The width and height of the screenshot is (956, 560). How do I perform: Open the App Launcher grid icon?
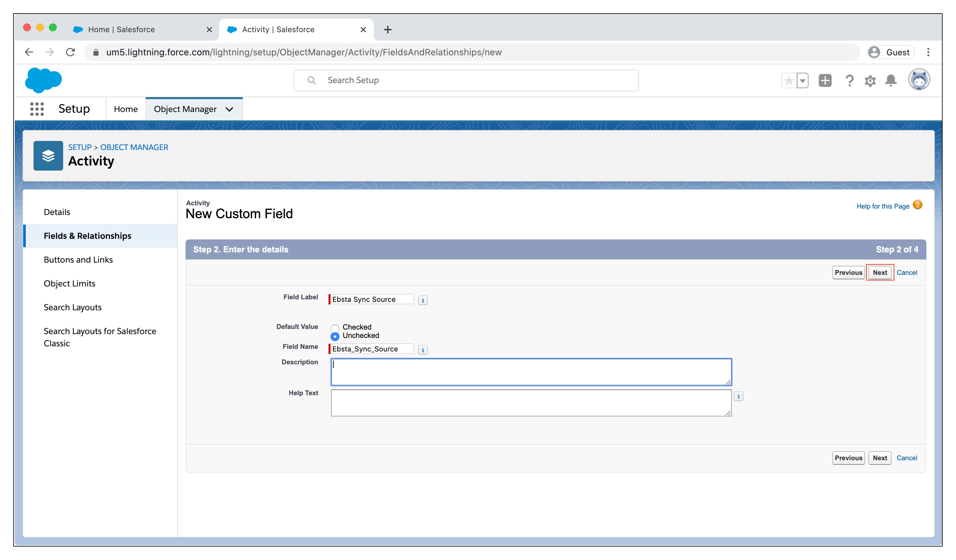click(37, 109)
